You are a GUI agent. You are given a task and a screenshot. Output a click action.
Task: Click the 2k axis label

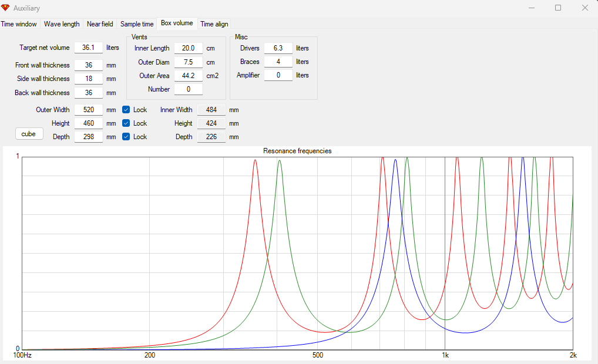[573, 355]
